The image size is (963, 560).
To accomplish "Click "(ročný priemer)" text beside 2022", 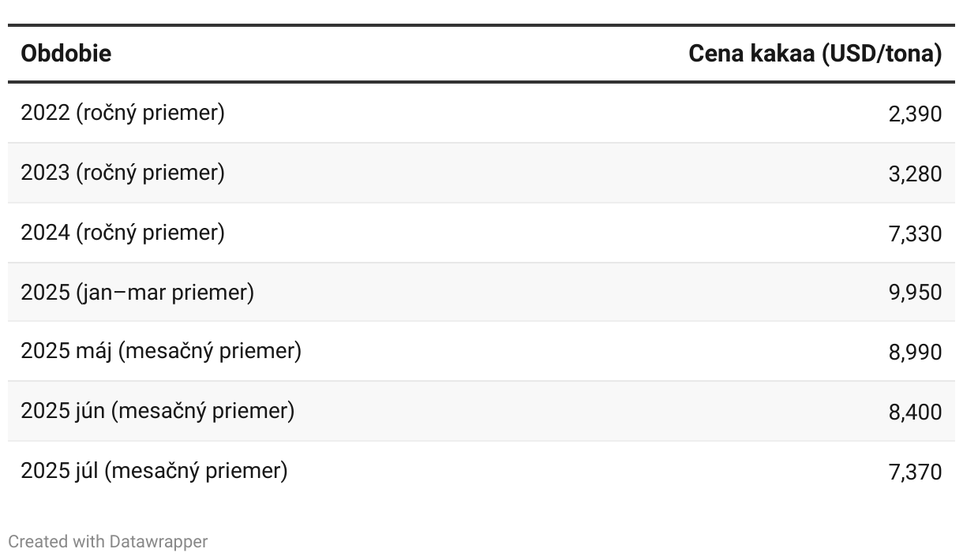I will tap(150, 113).
